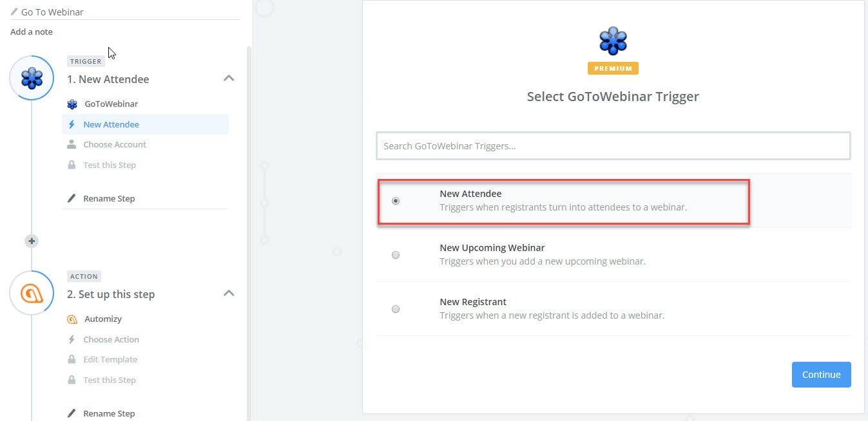Click the Continue button

[821, 375]
